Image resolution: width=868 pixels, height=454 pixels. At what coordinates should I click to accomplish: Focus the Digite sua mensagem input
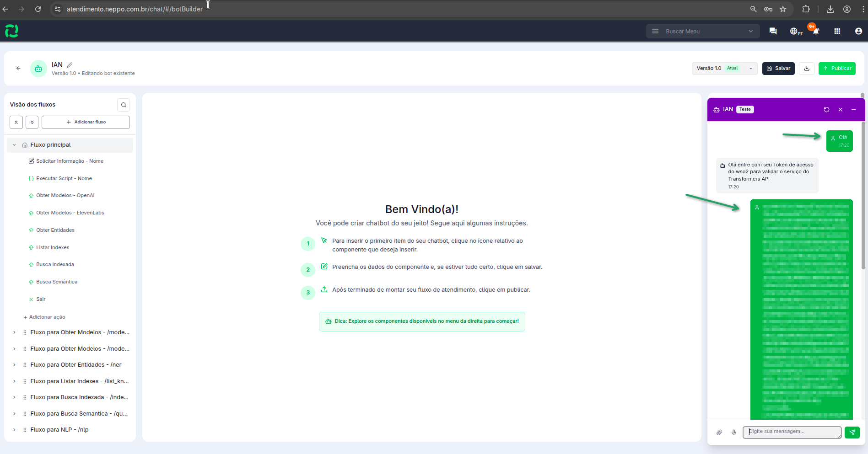coord(792,433)
